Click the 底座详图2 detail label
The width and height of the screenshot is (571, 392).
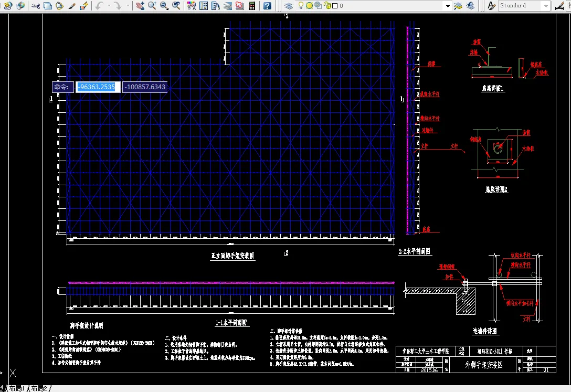pos(496,189)
